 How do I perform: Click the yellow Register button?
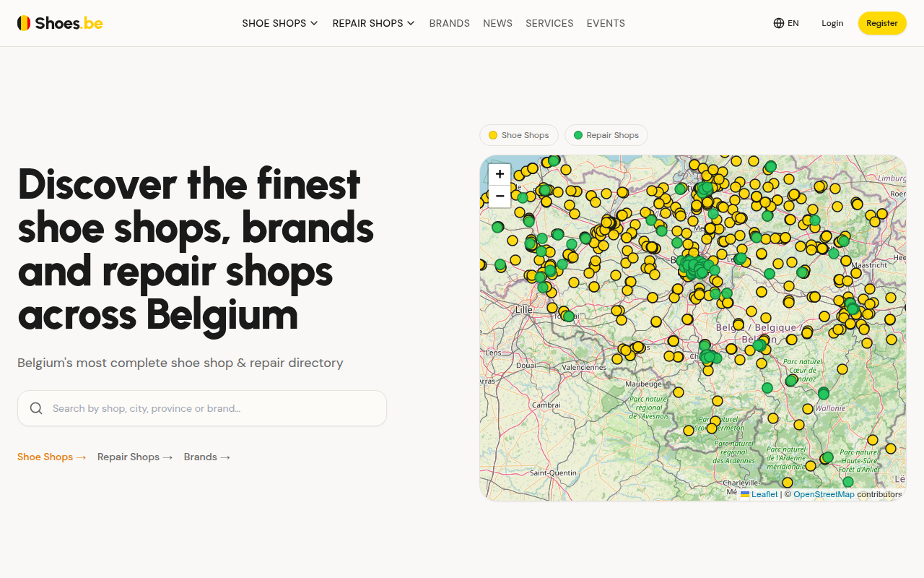[x=882, y=23]
